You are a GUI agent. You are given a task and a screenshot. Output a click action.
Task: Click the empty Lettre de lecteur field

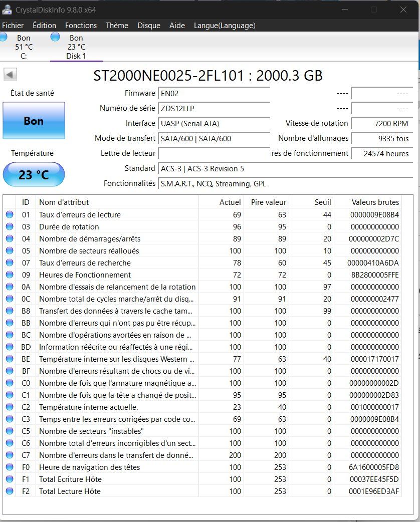point(214,153)
